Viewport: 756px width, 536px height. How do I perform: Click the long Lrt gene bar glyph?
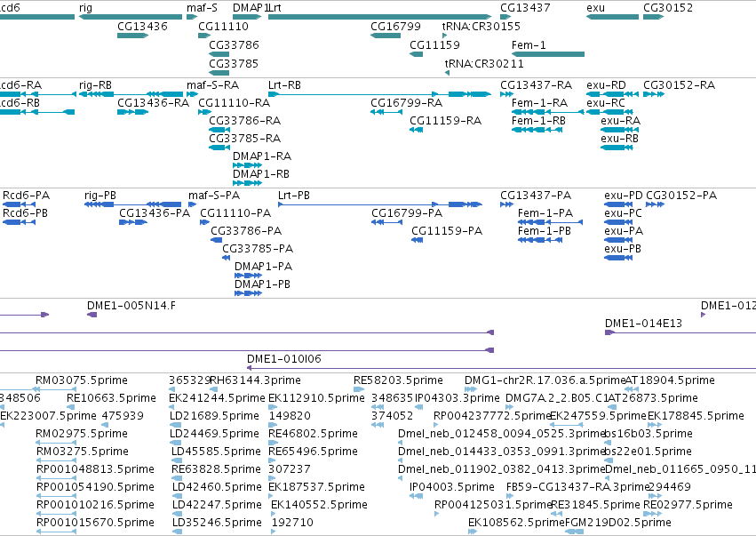coord(380,17)
